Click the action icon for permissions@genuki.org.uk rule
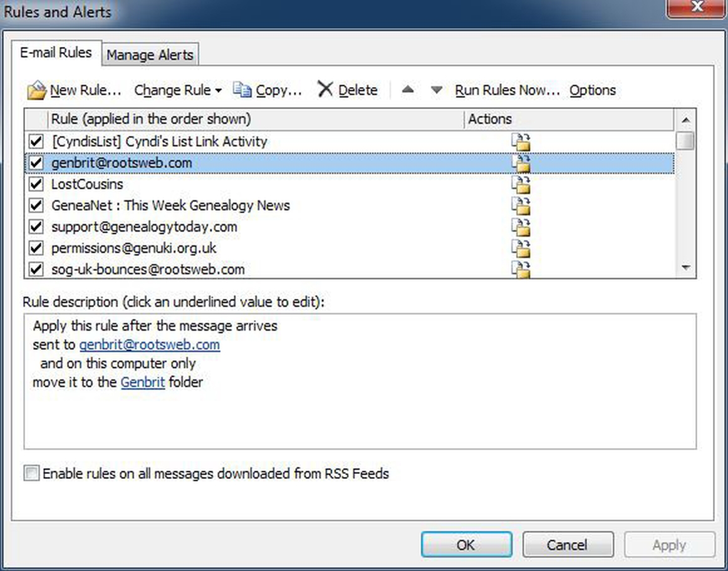This screenshot has width=728, height=571. coord(521,249)
